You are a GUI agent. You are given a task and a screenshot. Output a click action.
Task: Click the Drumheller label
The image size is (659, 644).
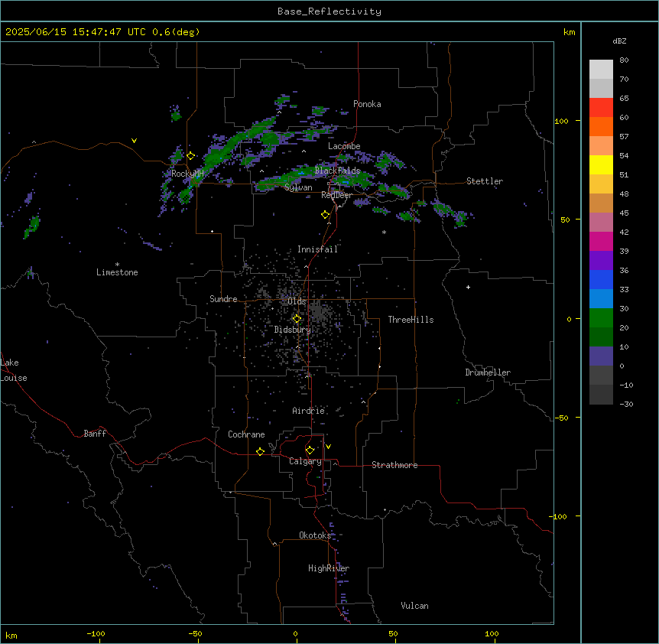point(488,372)
